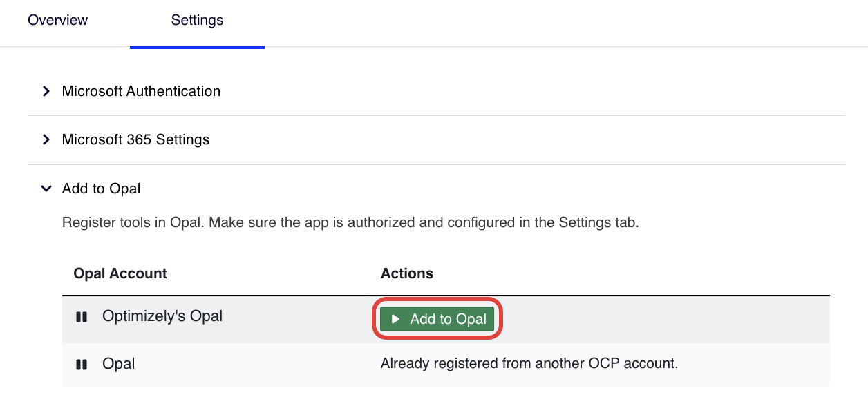The width and height of the screenshot is (868, 406).
Task: Click the Opal Account column header
Action: 120,273
